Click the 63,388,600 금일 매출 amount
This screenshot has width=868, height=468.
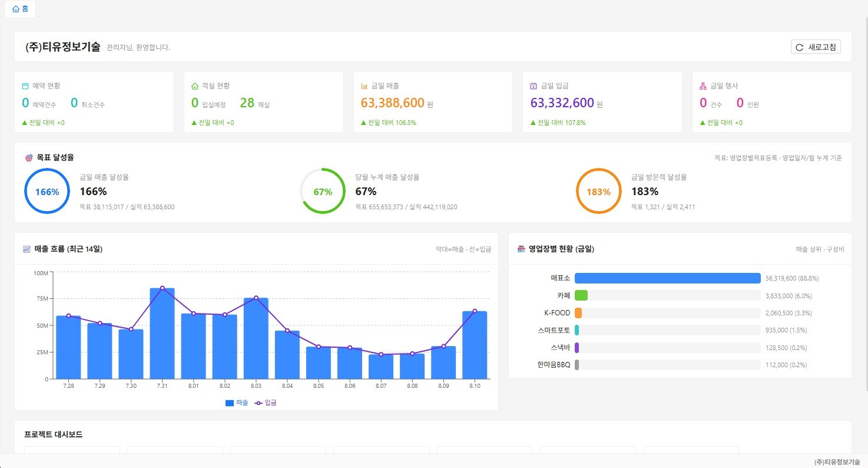pos(393,103)
